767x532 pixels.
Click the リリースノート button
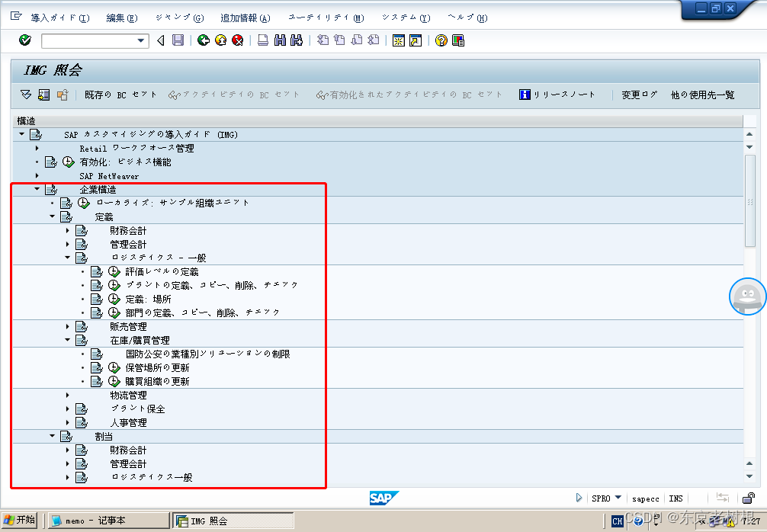tap(557, 95)
